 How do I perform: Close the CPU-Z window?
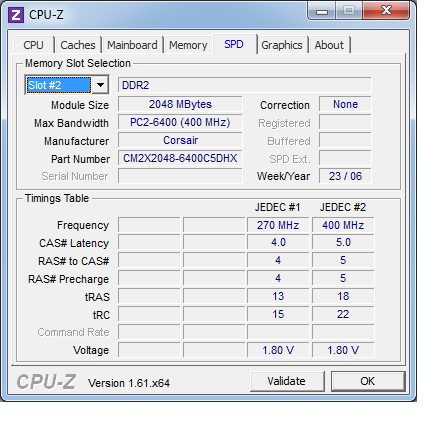(386, 10)
